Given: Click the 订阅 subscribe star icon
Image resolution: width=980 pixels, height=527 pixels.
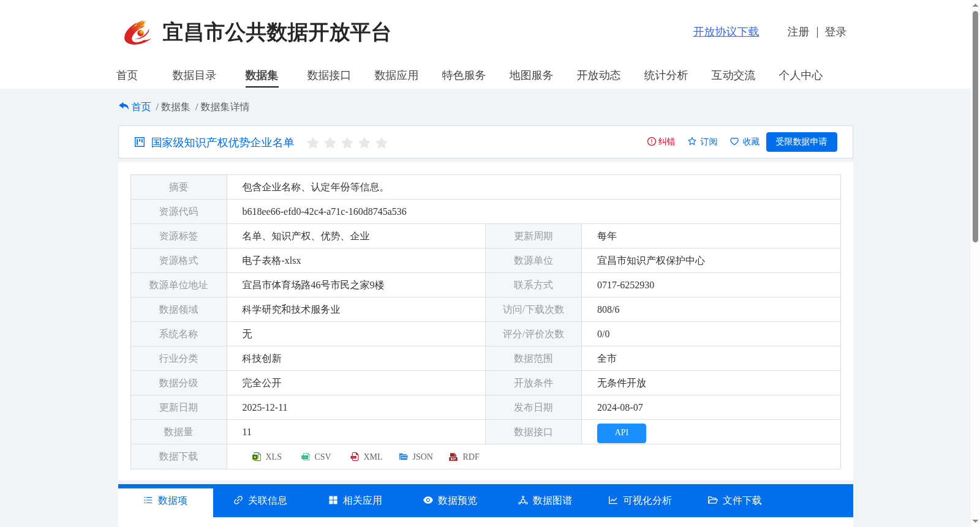Looking at the screenshot, I should coord(692,141).
